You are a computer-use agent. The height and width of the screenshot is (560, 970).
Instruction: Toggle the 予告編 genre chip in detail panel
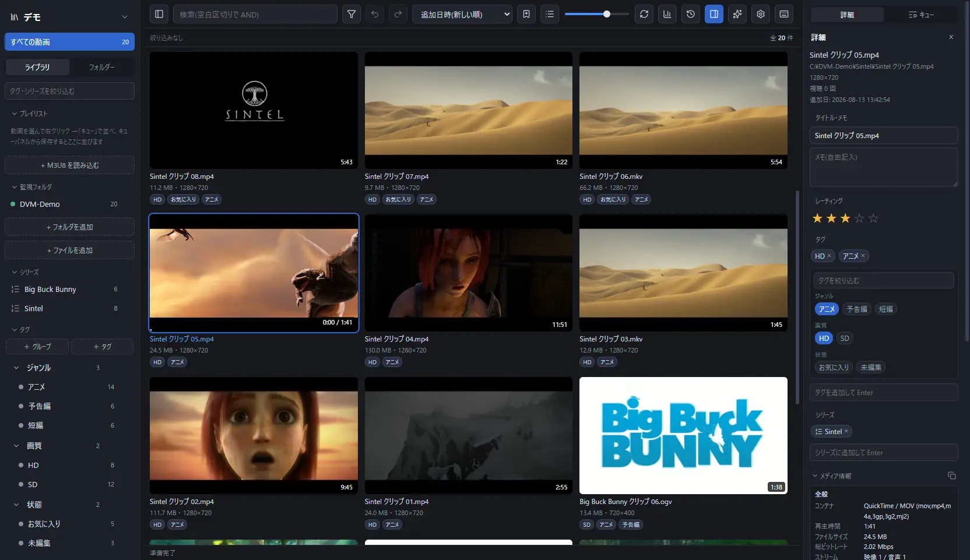tap(857, 309)
